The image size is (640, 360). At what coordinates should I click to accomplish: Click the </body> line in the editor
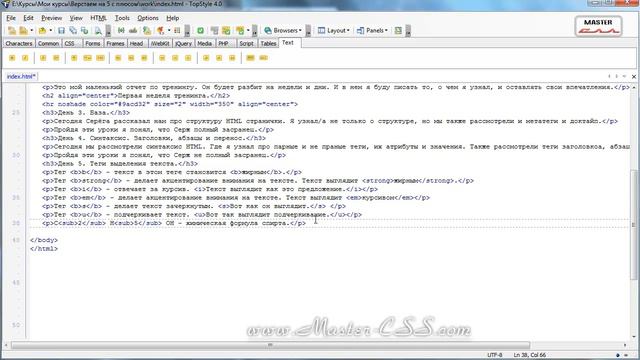[x=44, y=240]
